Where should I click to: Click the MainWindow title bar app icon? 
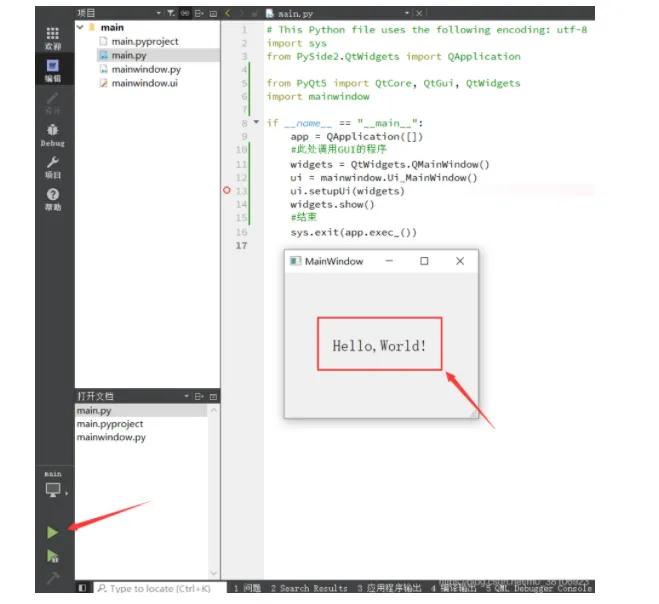[295, 261]
